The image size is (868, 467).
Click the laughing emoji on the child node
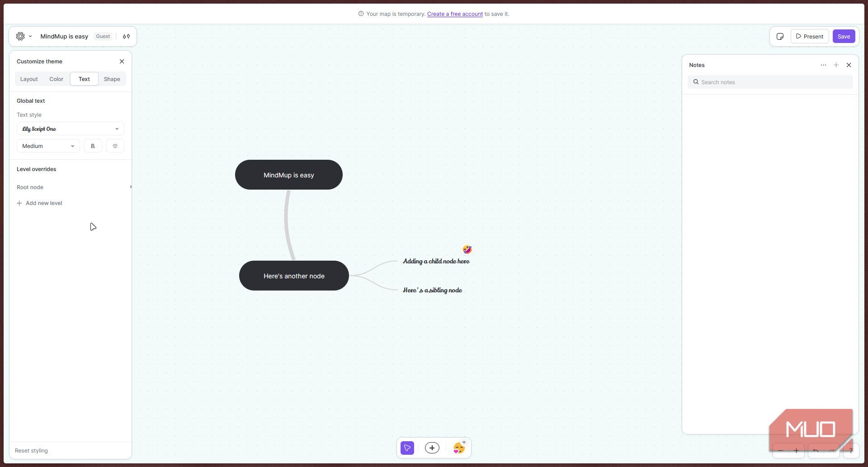click(x=467, y=249)
